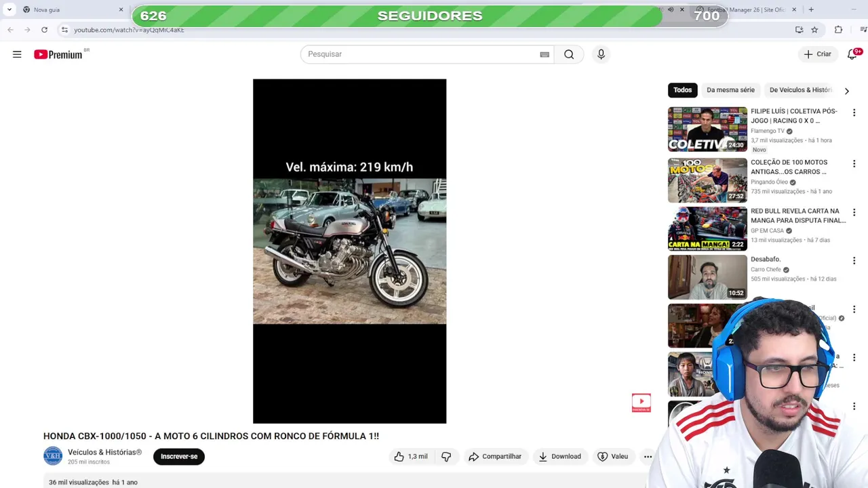The width and height of the screenshot is (868, 488).
Task: Open the Criar create button
Action: (x=817, y=54)
